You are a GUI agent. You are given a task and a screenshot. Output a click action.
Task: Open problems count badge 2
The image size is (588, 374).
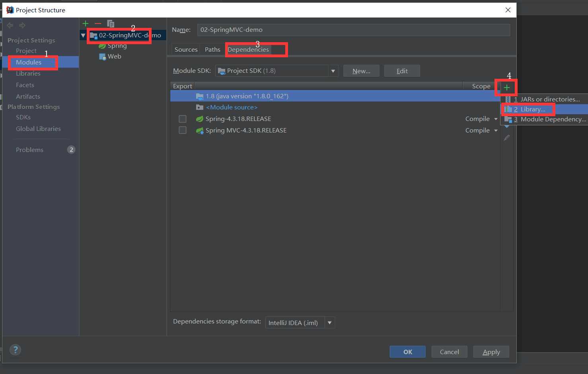click(71, 150)
